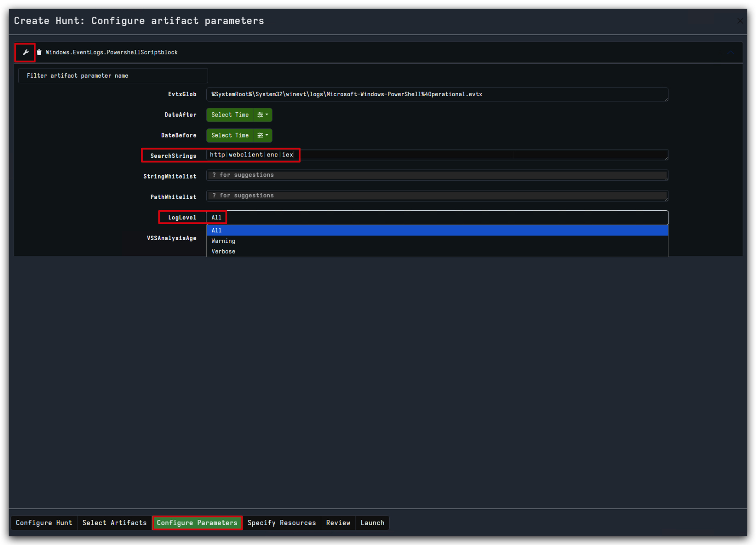Viewport: 756px width, 545px height.
Task: Select Verbose in the LogLevel list
Action: (x=437, y=251)
